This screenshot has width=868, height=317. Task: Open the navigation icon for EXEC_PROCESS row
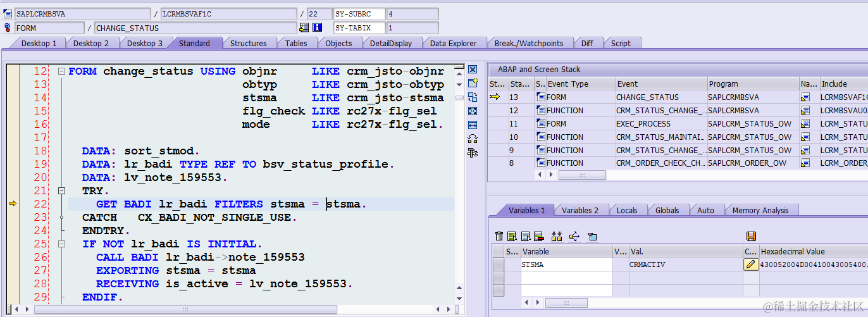[805, 123]
